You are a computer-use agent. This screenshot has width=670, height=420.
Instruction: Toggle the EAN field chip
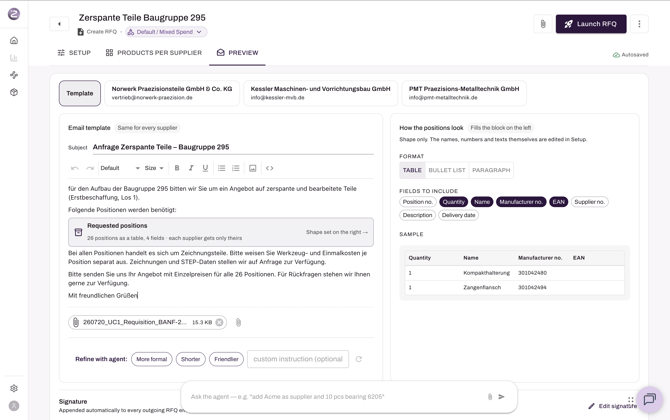coord(558,202)
